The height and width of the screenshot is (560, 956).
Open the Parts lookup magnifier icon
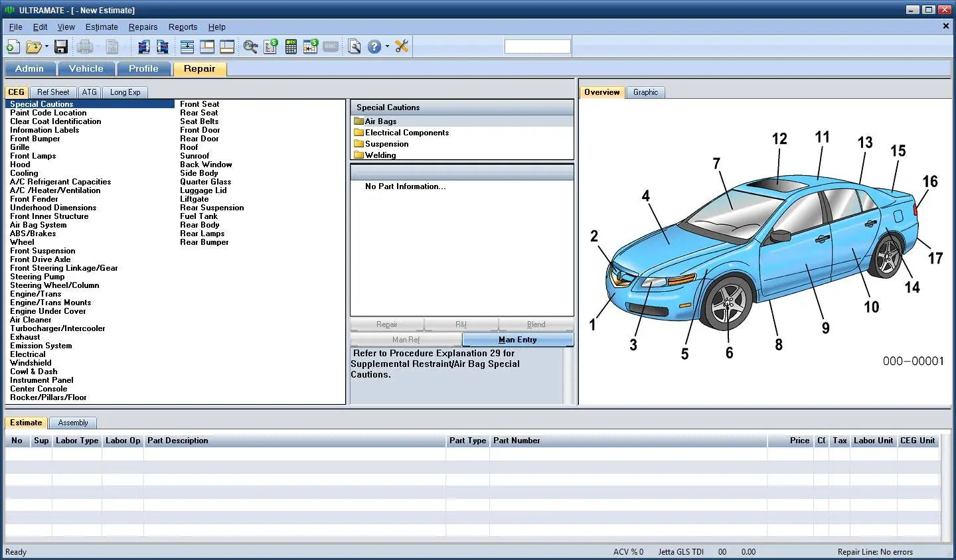click(250, 46)
